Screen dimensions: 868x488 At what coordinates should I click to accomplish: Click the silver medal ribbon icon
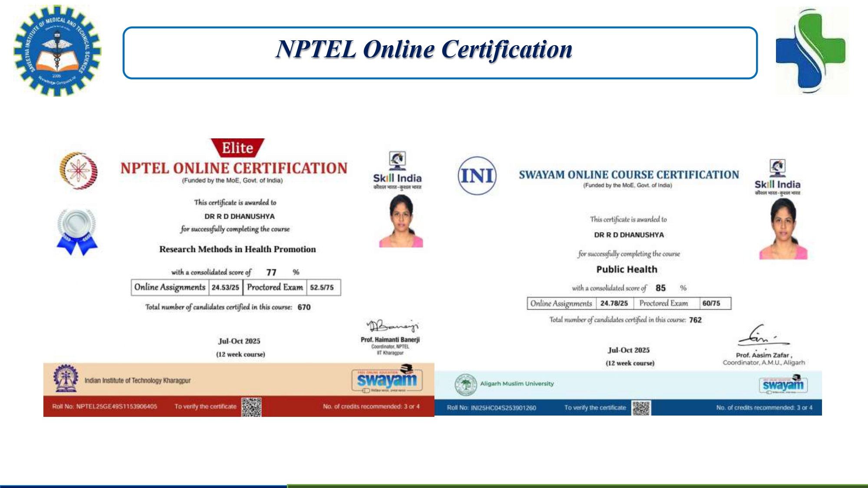tap(77, 232)
